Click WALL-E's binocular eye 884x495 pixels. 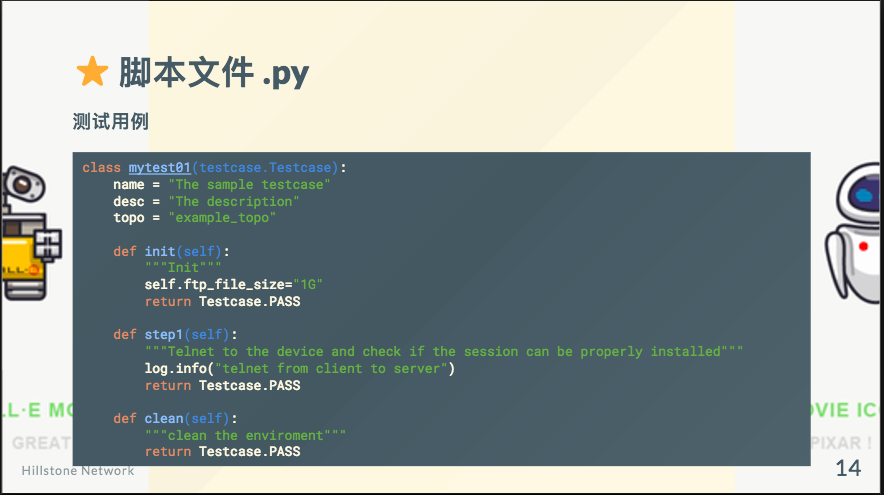[24, 184]
